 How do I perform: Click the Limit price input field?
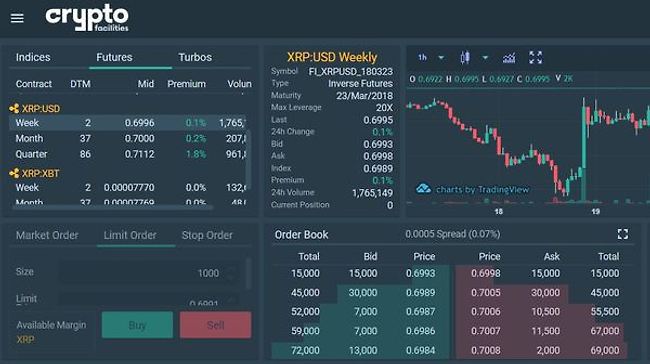tap(149, 299)
